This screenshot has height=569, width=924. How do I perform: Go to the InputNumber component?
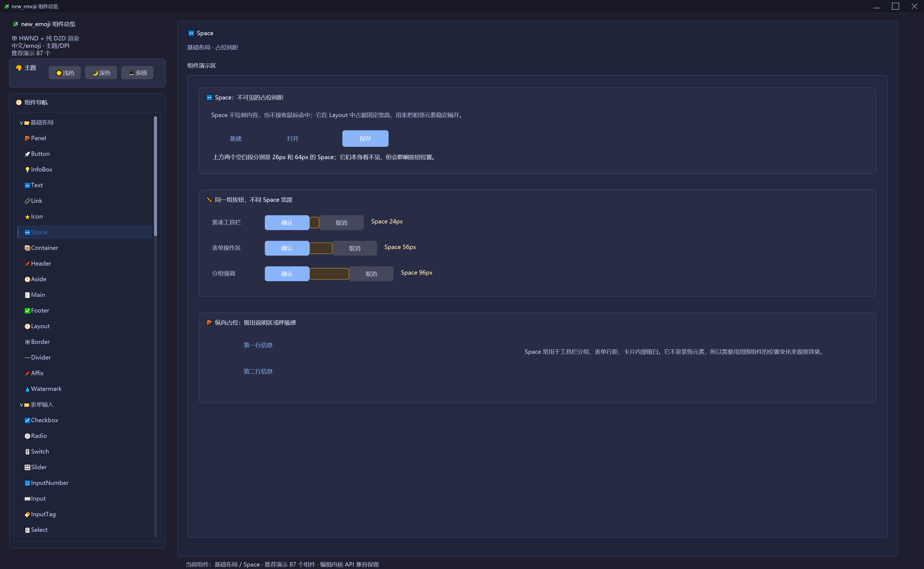[85, 483]
